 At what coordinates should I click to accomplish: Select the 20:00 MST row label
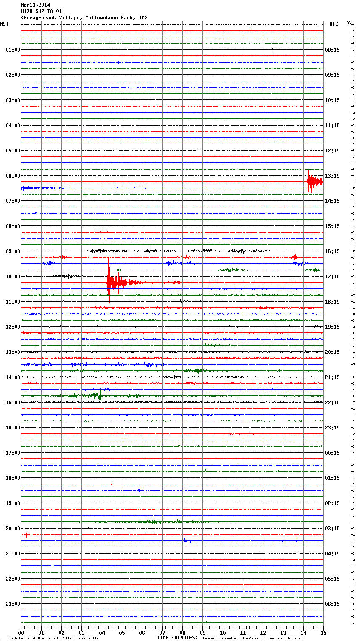tap(13, 529)
